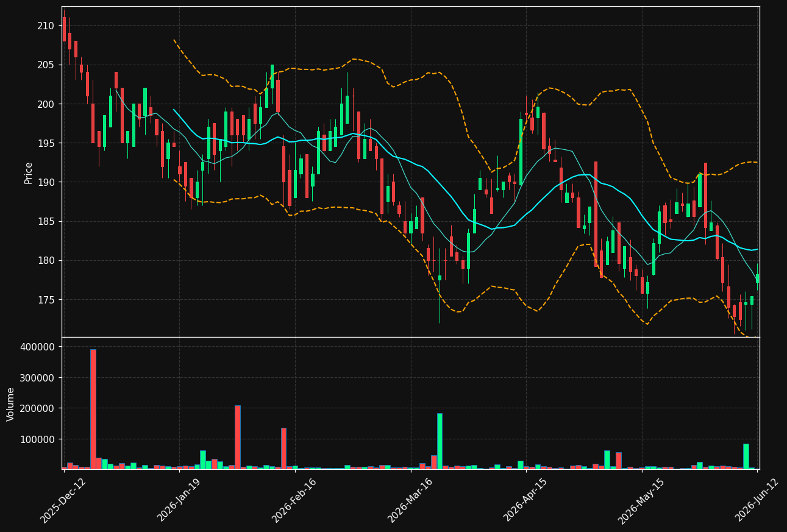
Task: Click the 180 price axis value
Action: click(46, 261)
